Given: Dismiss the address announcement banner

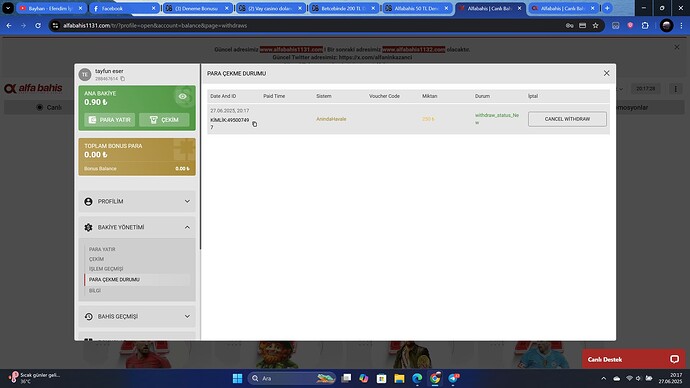Looking at the screenshot, I should 677,47.
